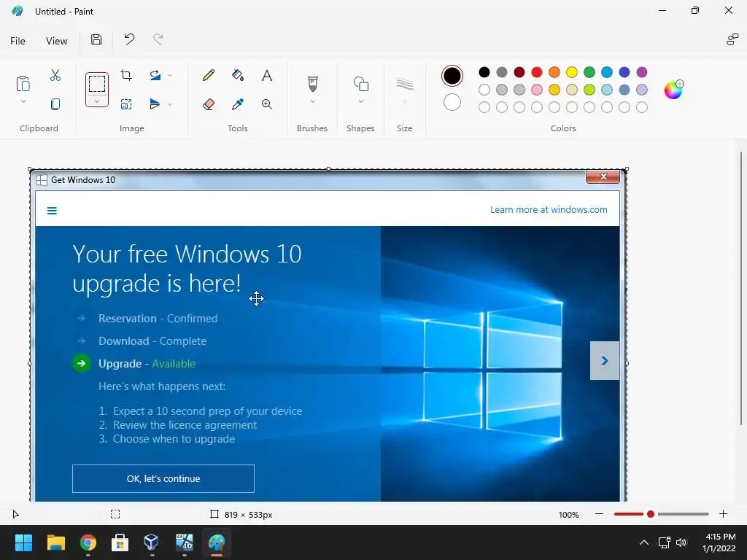The height and width of the screenshot is (560, 747).
Task: Click the 4:15 PM clock
Action: 720,537
